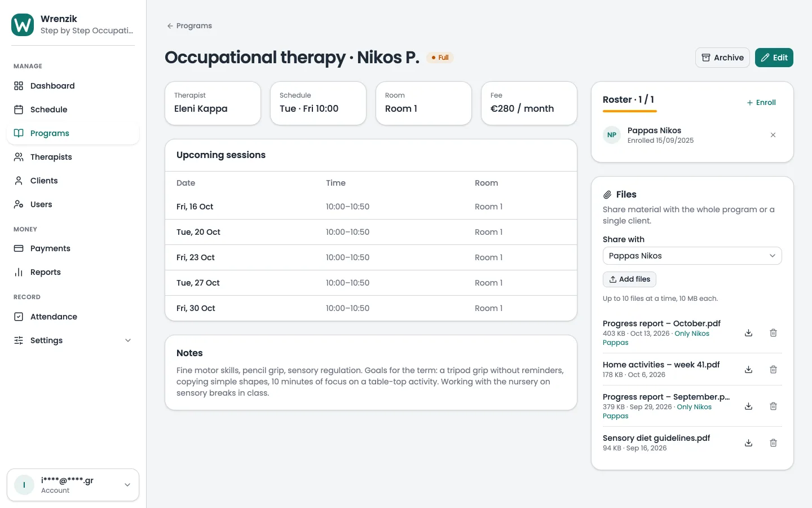Click the Room 1 info card

[423, 103]
